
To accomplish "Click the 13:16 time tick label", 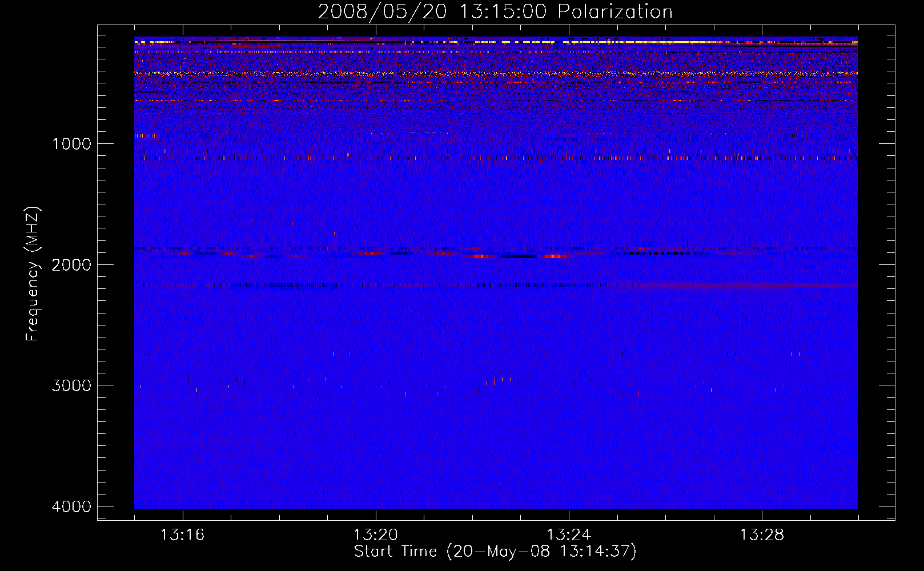I will click(183, 535).
